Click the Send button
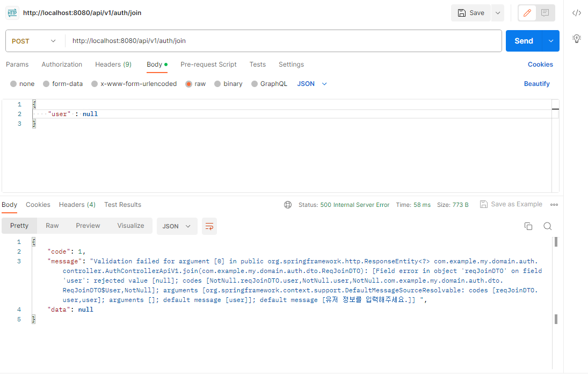The width and height of the screenshot is (588, 374). coord(523,40)
